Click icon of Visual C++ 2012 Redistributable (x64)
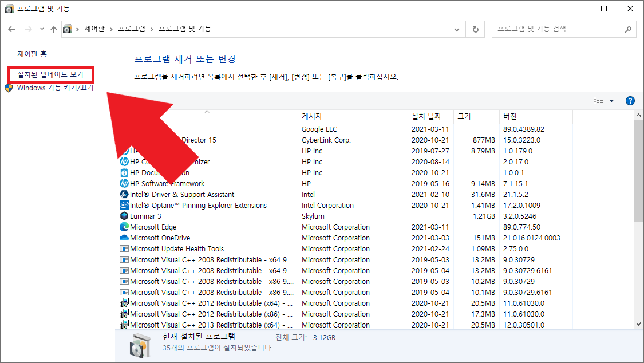 coord(124,303)
